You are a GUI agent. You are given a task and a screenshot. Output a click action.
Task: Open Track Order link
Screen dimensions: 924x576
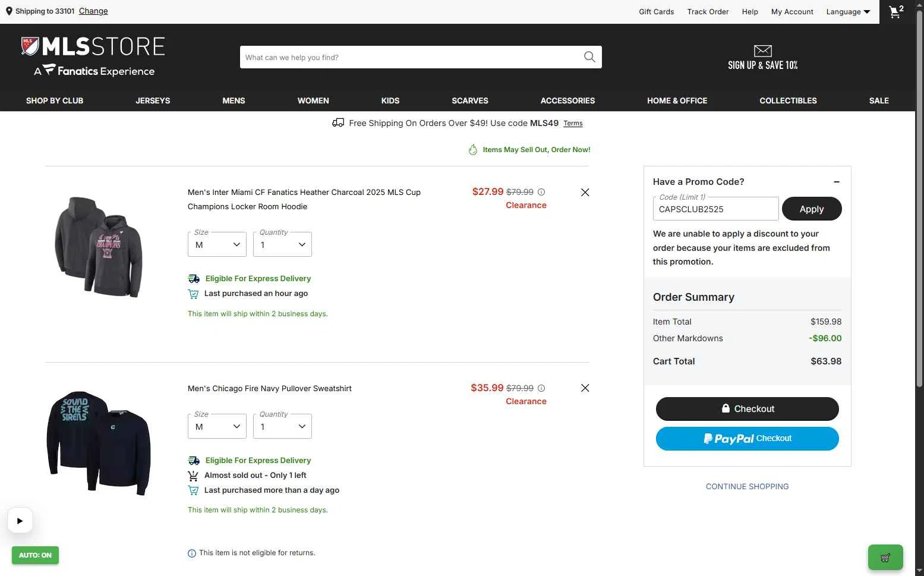point(708,12)
